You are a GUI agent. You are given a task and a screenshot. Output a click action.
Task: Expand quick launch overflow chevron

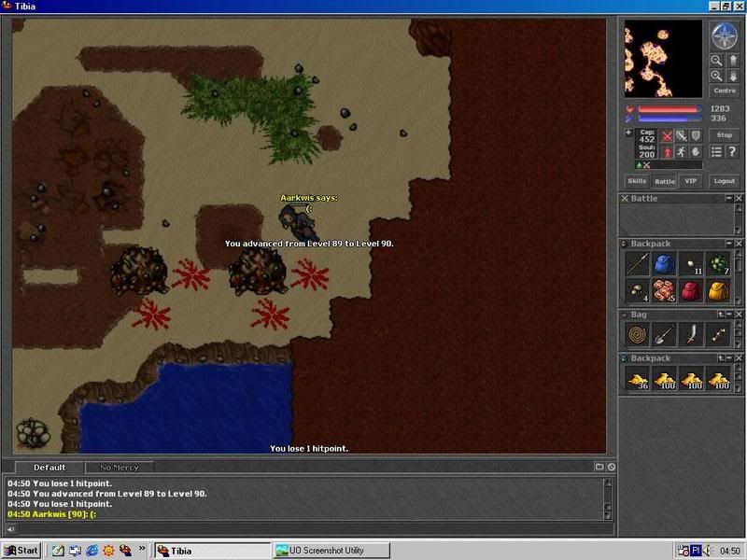(142, 549)
